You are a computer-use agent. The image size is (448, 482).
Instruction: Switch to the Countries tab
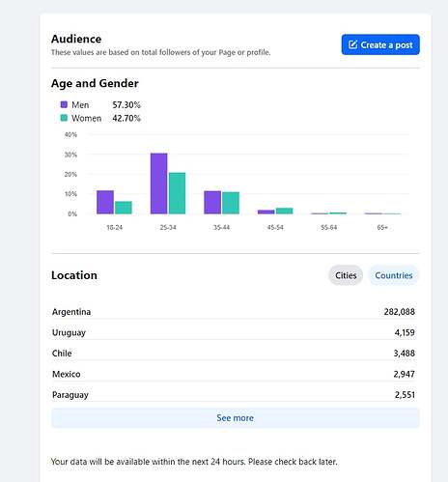394,275
